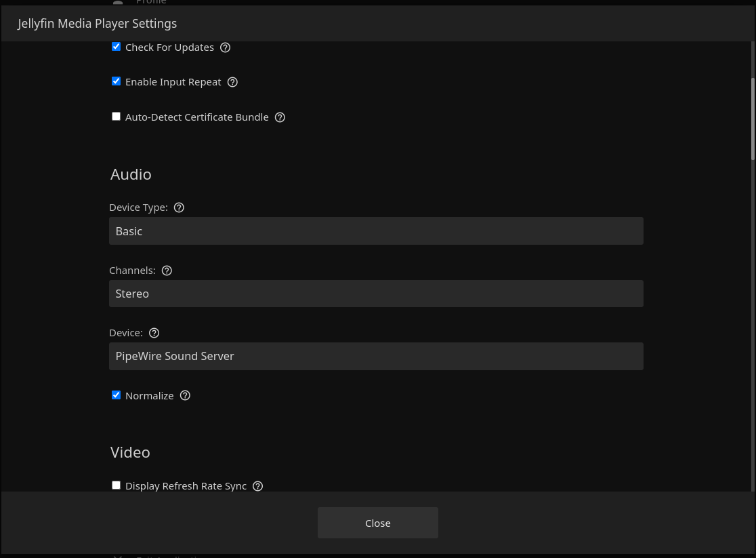
Task: Click the Audio section heading
Action: click(131, 174)
